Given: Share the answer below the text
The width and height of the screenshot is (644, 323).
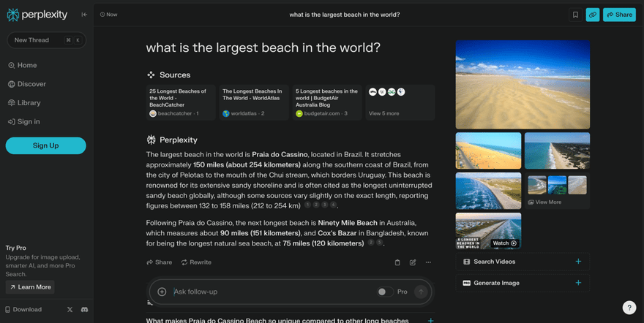Looking at the screenshot, I should (x=160, y=262).
